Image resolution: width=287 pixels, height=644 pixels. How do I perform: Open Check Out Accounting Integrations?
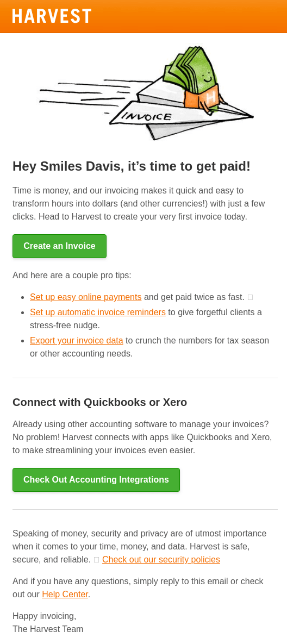96,480
